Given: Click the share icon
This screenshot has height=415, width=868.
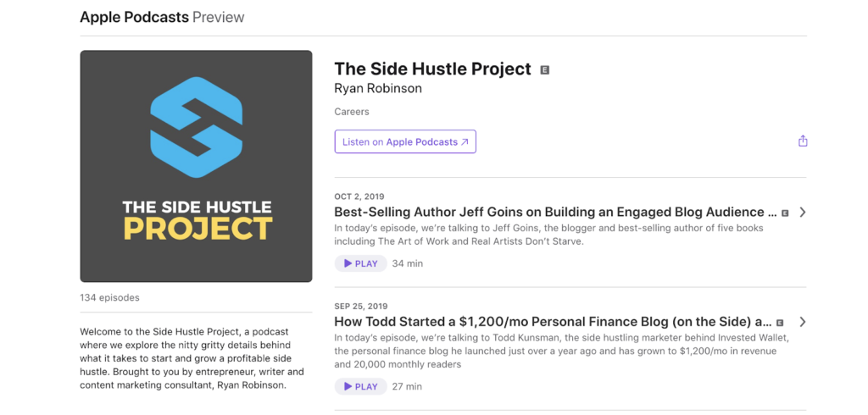Looking at the screenshot, I should pos(803,141).
